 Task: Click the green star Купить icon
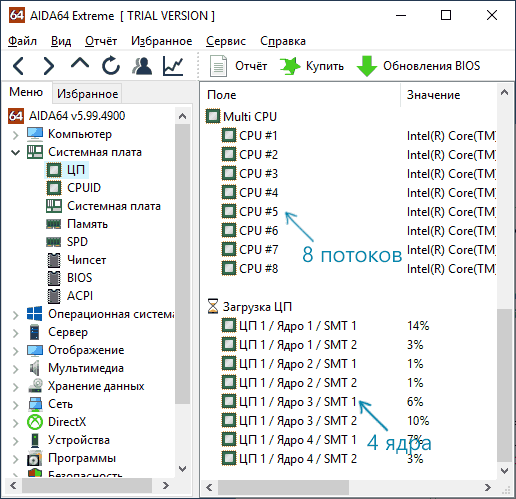point(290,66)
